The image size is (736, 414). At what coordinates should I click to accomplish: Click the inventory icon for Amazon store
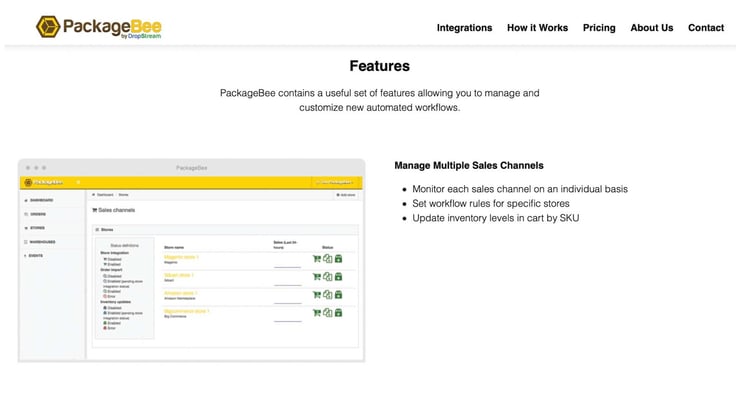coord(338,295)
